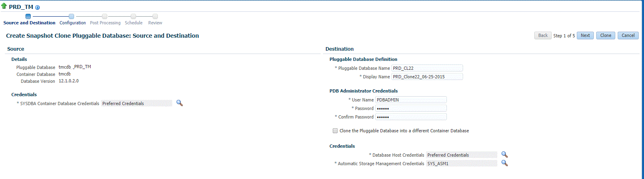The height and width of the screenshot is (179, 644).
Task: Open Automatic Storage Management Credentials search magnifier
Action: pos(504,163)
